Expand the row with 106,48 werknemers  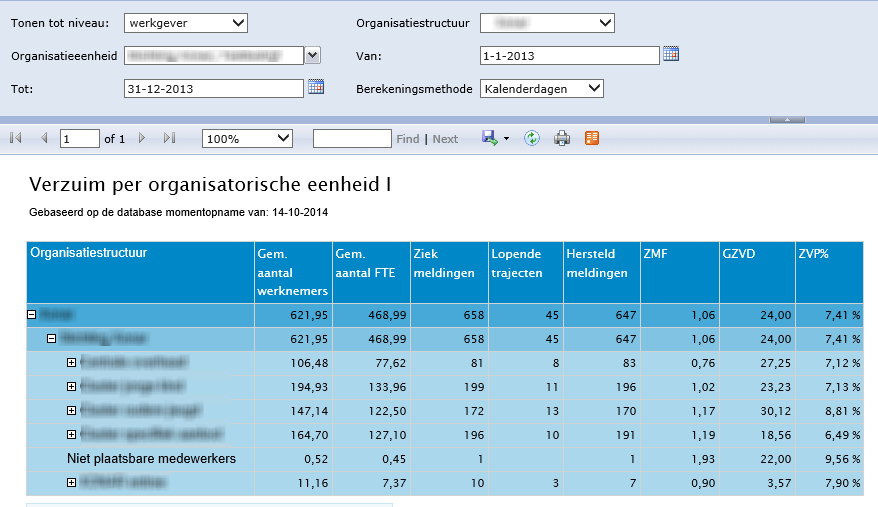tap(71, 362)
